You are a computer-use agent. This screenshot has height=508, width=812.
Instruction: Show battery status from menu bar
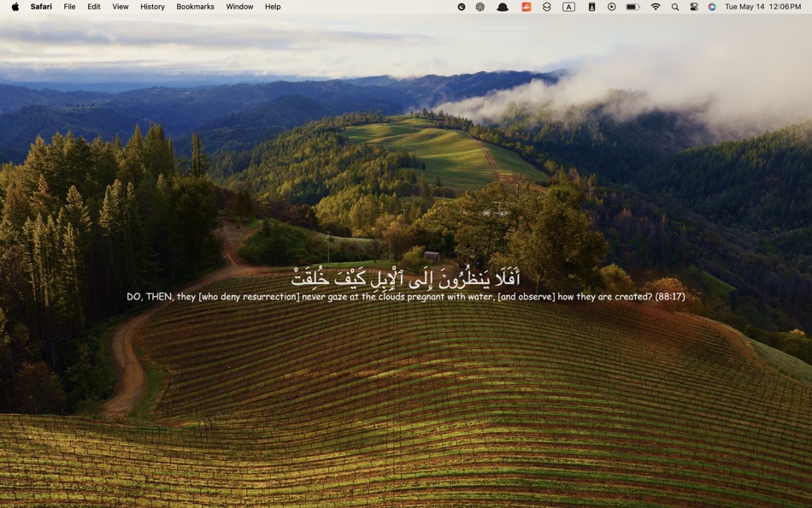coord(633,7)
